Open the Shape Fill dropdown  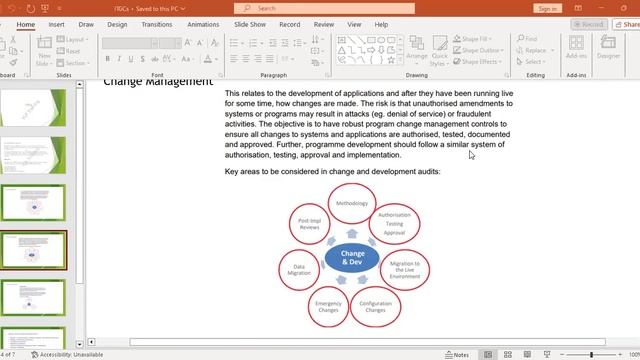pyautogui.click(x=472, y=39)
